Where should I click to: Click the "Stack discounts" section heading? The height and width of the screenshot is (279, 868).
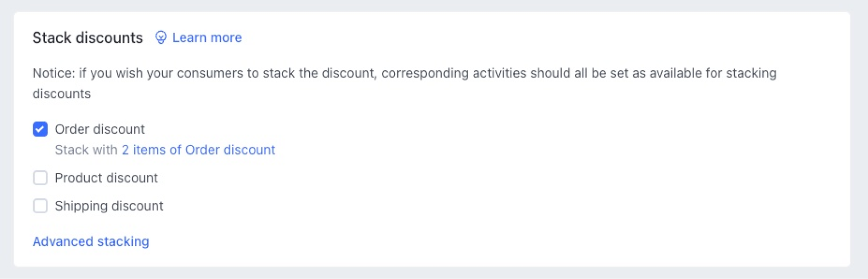pyautogui.click(x=87, y=38)
